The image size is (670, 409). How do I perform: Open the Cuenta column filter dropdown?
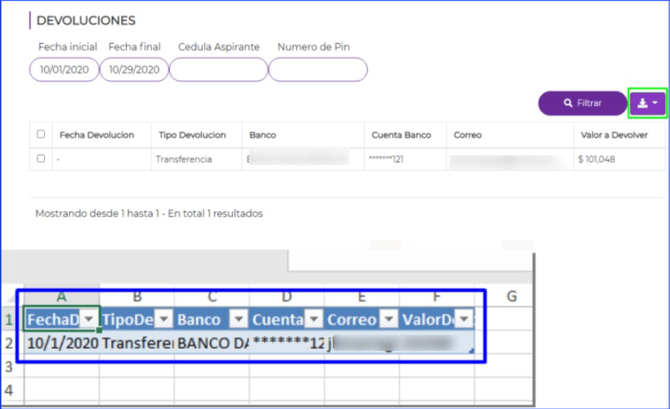point(314,319)
